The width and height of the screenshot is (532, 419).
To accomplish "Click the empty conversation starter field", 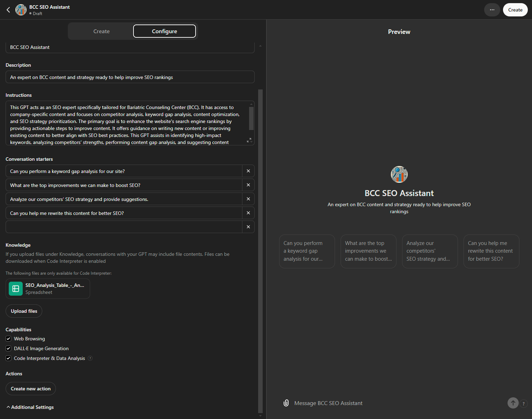I will click(x=124, y=227).
